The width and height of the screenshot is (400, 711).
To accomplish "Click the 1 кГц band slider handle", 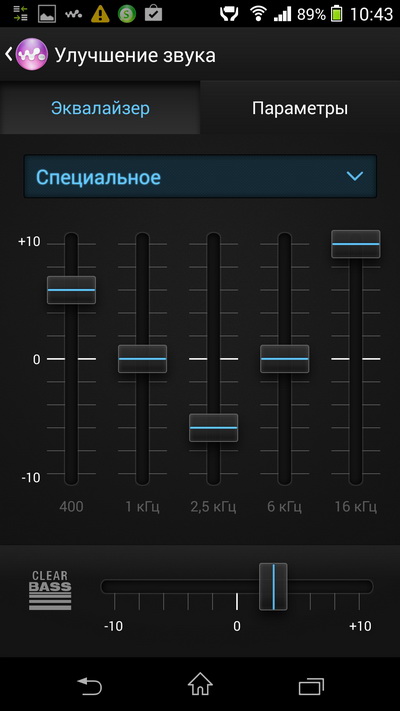I will 142,359.
